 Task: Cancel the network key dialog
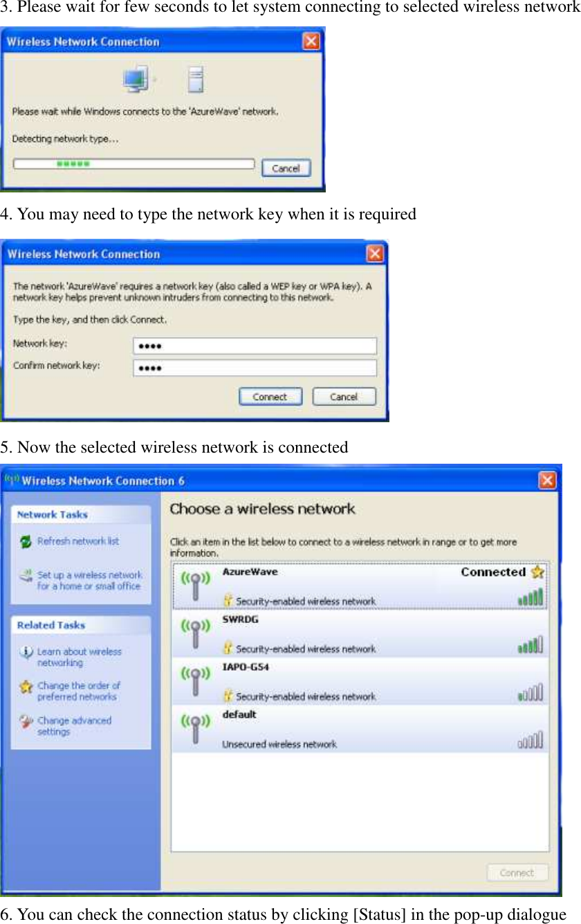[x=344, y=397]
